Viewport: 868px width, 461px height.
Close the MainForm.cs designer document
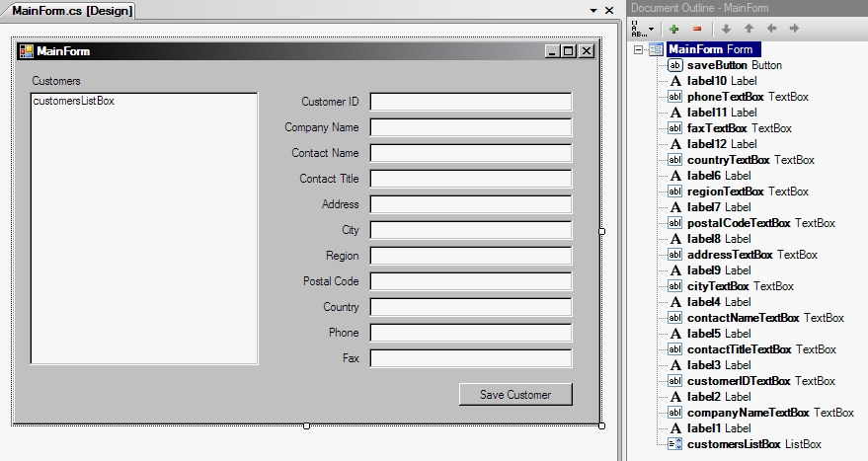pos(609,11)
